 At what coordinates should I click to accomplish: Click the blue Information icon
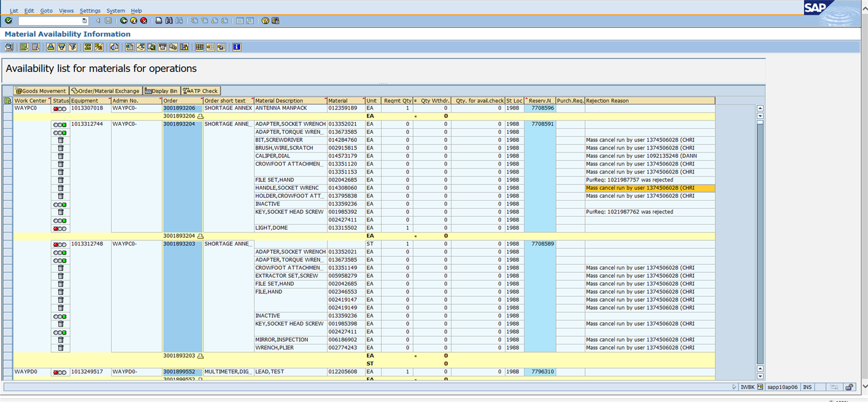click(x=236, y=47)
